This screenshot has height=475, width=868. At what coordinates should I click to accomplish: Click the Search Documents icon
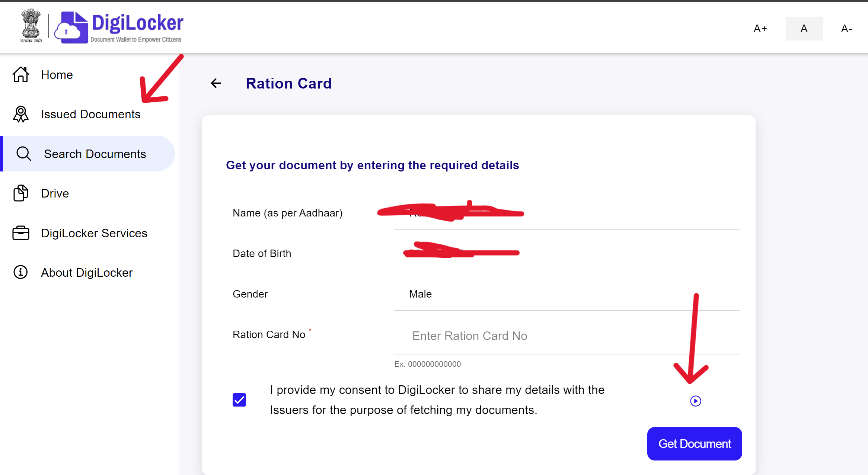[x=23, y=154]
